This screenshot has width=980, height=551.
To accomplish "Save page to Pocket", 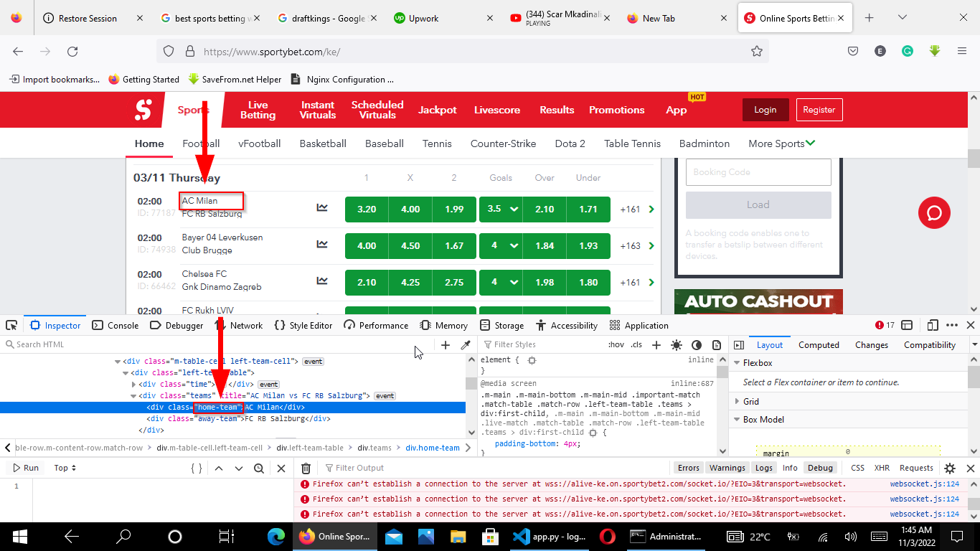I will (x=853, y=51).
